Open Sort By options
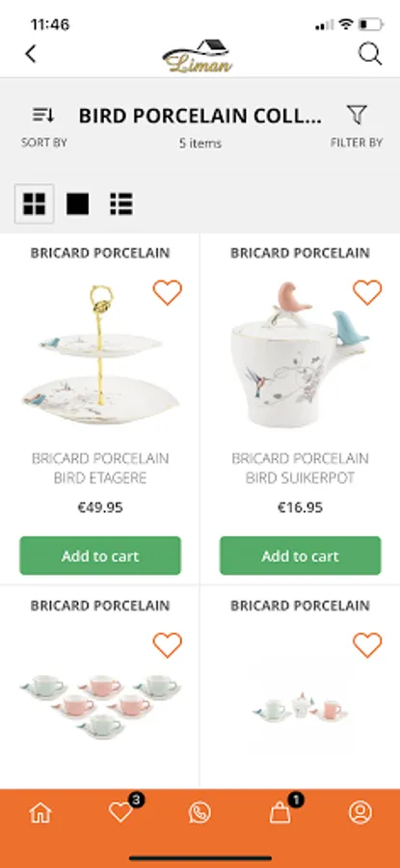 (x=43, y=126)
